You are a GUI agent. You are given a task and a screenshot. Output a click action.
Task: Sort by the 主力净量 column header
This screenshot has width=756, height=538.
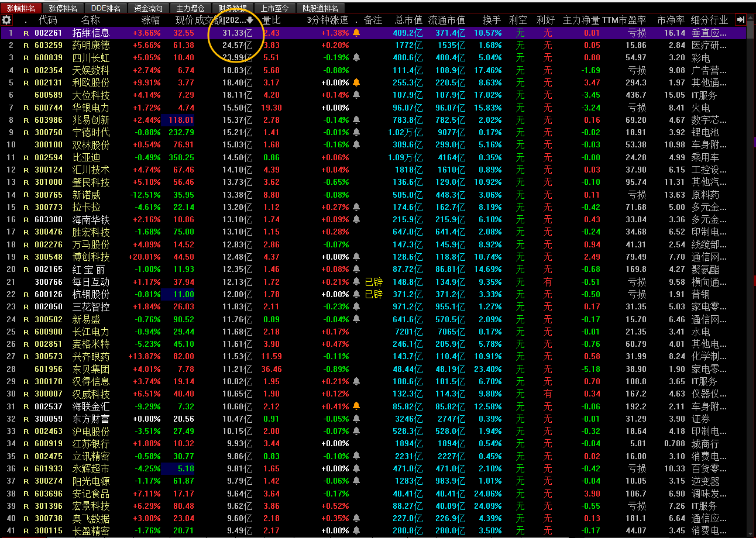point(581,20)
